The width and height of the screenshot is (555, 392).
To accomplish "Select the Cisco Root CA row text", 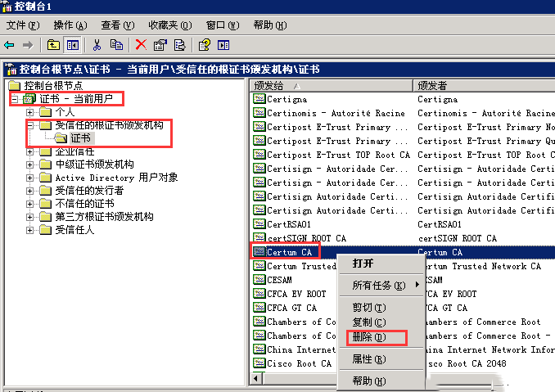I will tap(300, 363).
